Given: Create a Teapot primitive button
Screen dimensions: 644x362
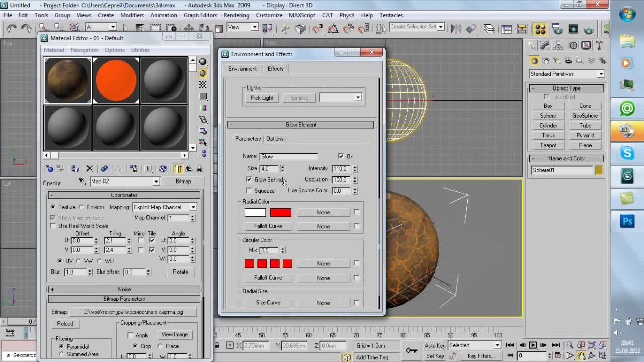Looking at the screenshot, I should pyautogui.click(x=548, y=145).
